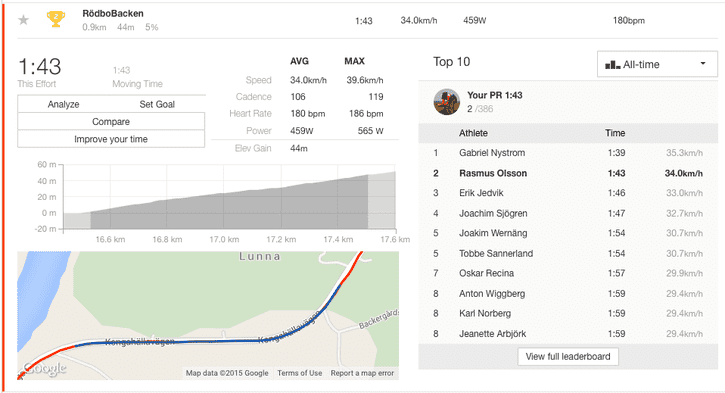Viewport: 725px width, 393px height.
Task: Select athlete Jeanette Arbjörk
Action: [492, 334]
